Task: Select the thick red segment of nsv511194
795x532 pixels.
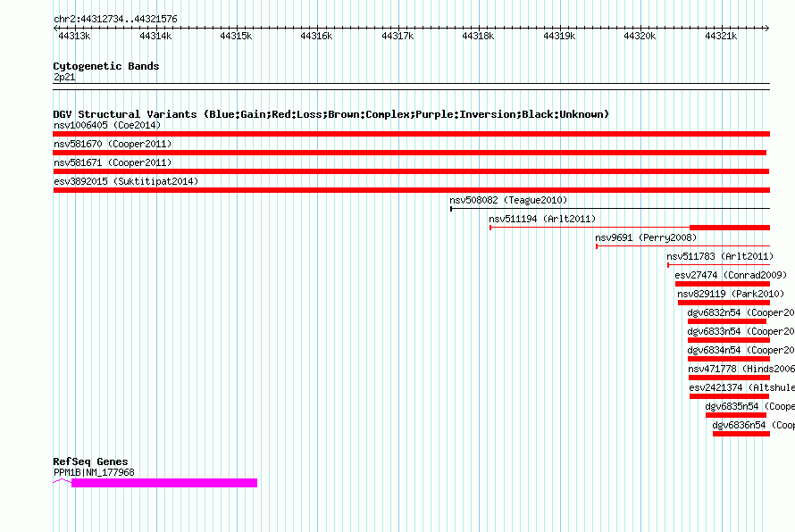Action: point(730,228)
